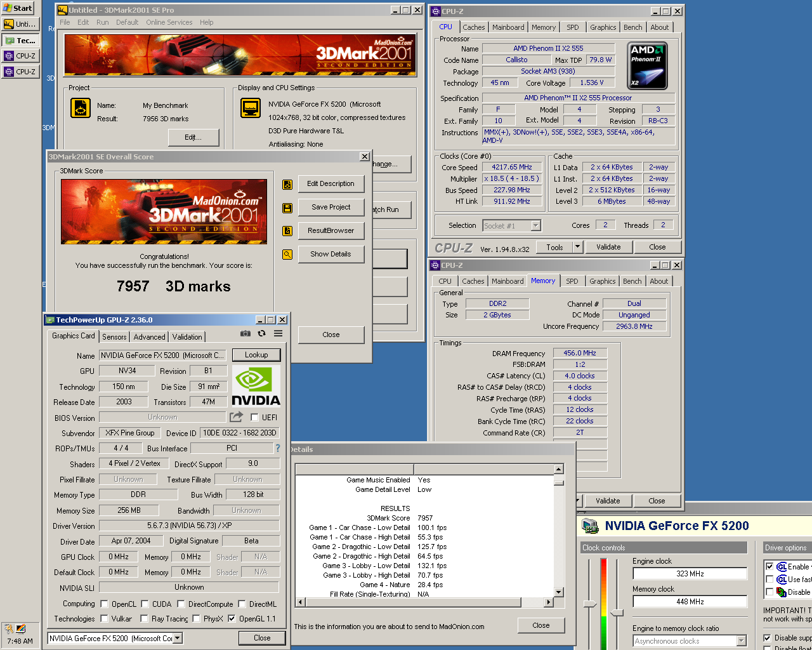This screenshot has height=650, width=812.
Task: Click the tray icon above the clock
Action: [x=20, y=629]
